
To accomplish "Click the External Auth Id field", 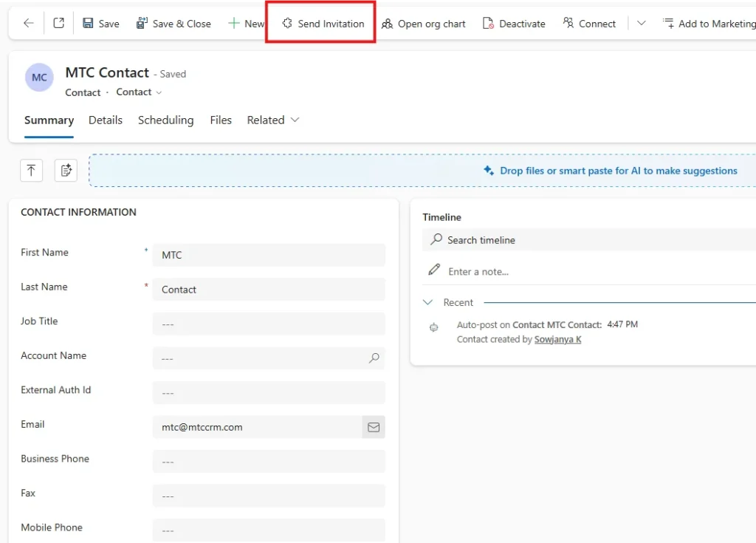I will [269, 393].
